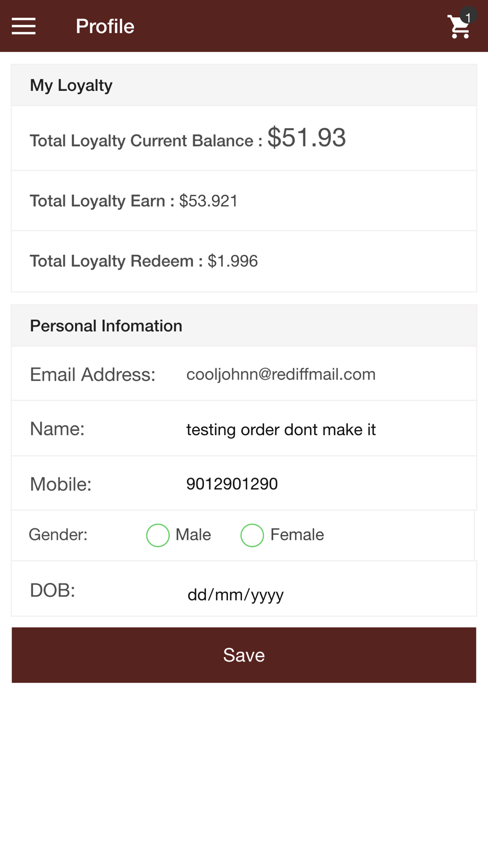
Task: Open the hamburger navigation menu
Action: 23,26
